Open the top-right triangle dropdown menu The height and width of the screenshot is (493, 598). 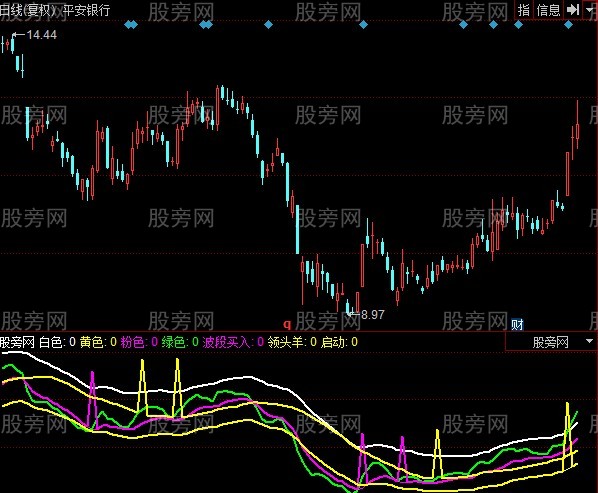590,10
